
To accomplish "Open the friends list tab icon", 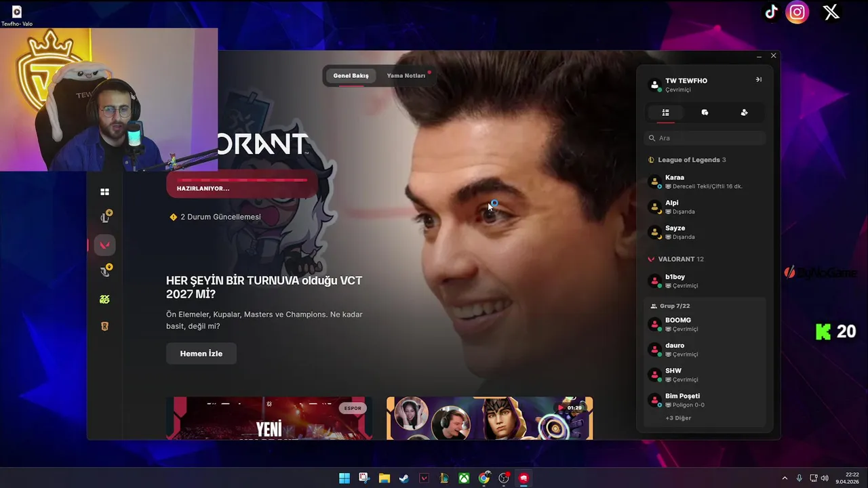I will [665, 113].
